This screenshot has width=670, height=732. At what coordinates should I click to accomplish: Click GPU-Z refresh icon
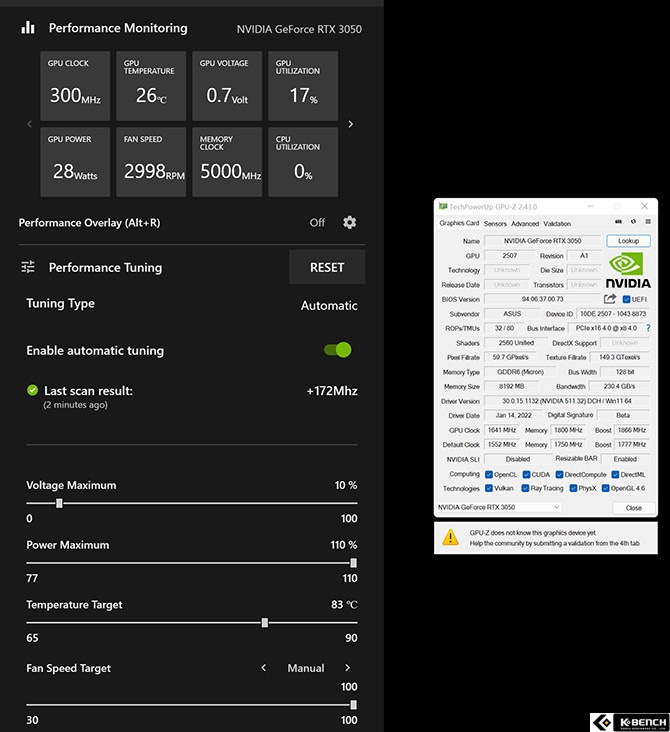(x=633, y=221)
